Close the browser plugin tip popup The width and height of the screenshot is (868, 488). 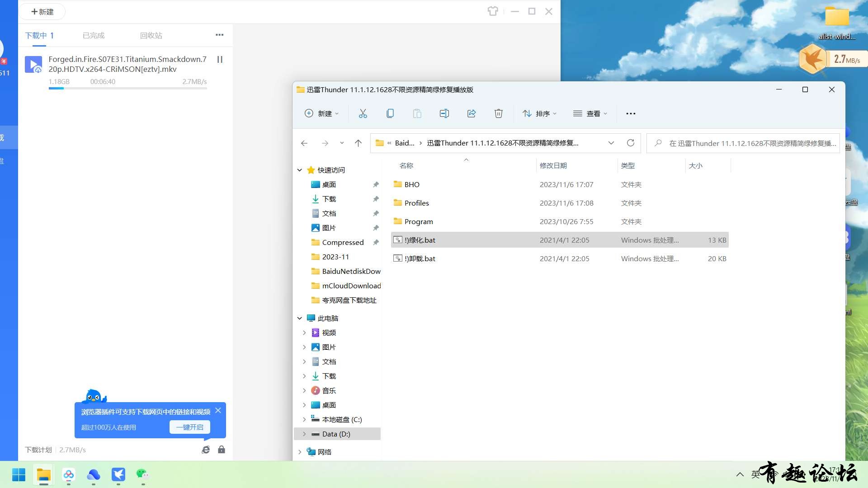(x=218, y=410)
